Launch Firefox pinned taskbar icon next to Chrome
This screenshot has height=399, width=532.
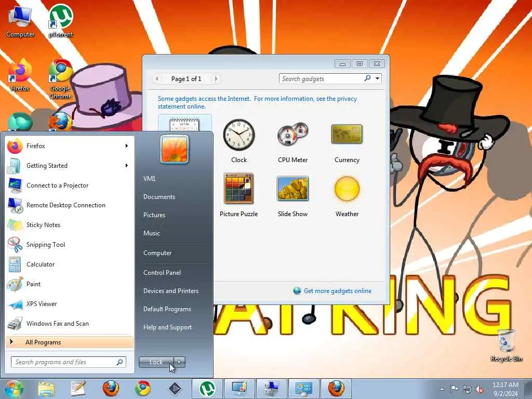[111, 389]
